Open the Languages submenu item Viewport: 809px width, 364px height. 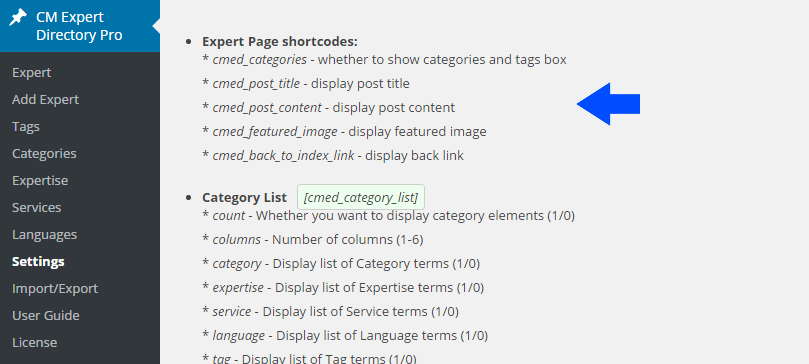tap(44, 235)
